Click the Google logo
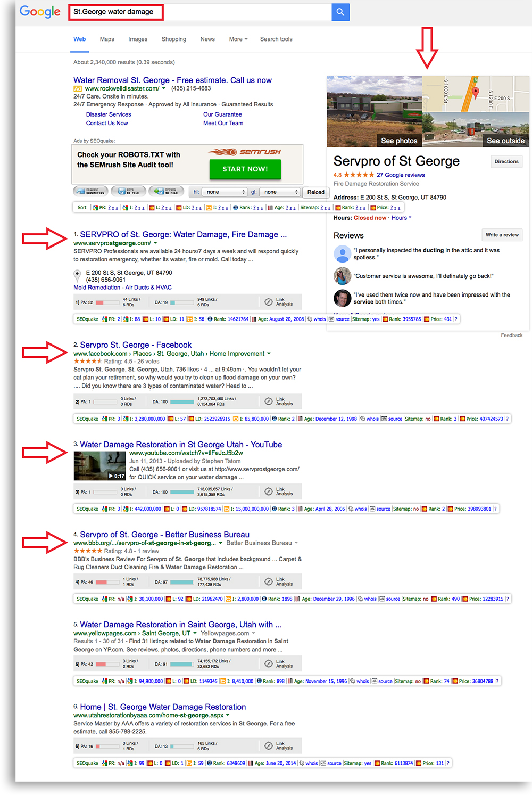Screen dimensions: 532x795 pyautogui.click(x=40, y=12)
